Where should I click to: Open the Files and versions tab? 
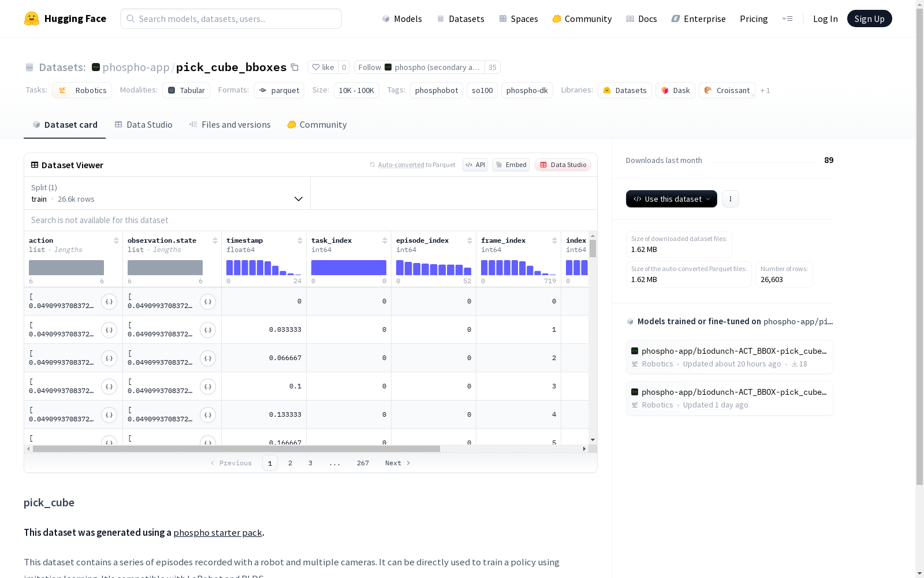pyautogui.click(x=230, y=125)
